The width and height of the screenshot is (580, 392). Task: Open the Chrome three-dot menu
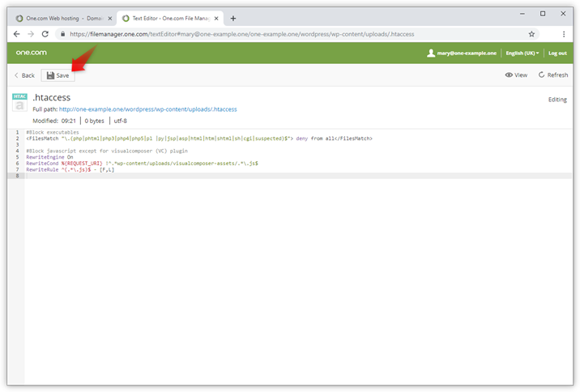coord(564,34)
